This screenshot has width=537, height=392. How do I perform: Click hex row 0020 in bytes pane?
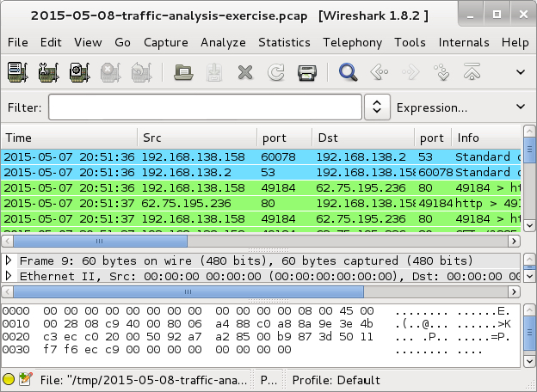coord(256,337)
